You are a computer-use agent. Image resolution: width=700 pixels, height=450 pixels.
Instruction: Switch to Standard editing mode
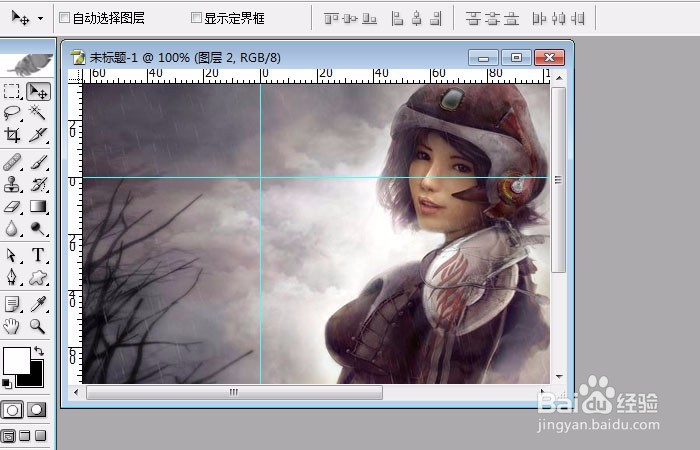12,410
